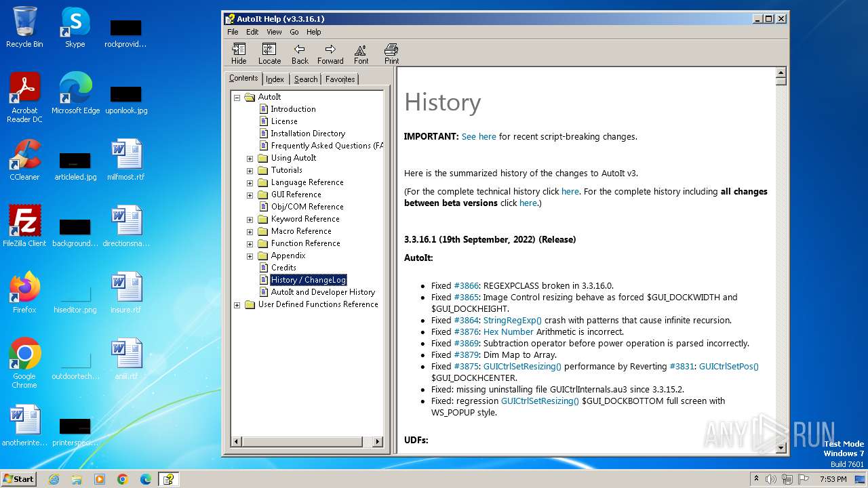Click the Tutorials folder icon
The width and height of the screenshot is (868, 488).
tap(263, 170)
